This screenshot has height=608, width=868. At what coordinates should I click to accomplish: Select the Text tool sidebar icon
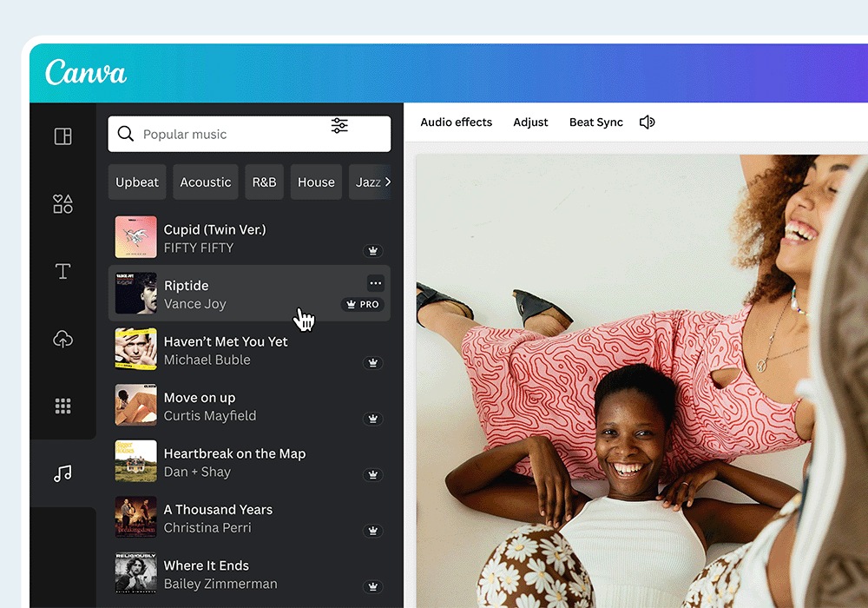pyautogui.click(x=62, y=271)
